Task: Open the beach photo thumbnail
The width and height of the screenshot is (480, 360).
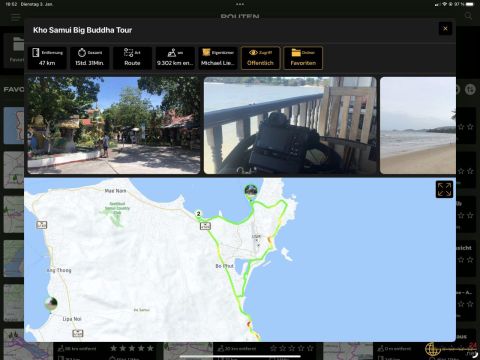Action: [418, 125]
